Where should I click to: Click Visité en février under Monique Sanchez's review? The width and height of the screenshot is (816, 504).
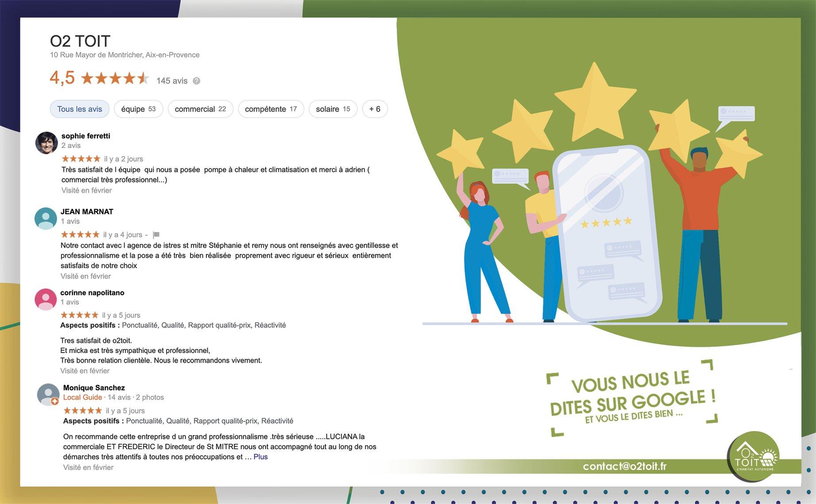88,467
